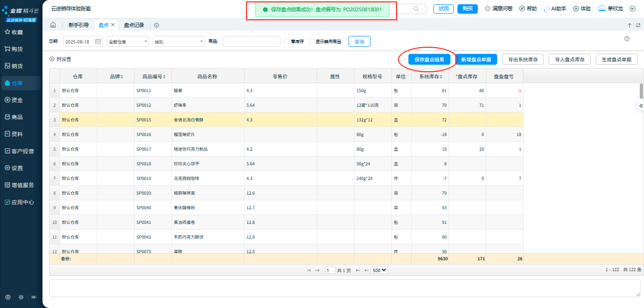Image resolution: width=644 pixels, height=308 pixels.
Task: Click the table's vertical scrollbar
Action: pyautogui.click(x=641, y=90)
